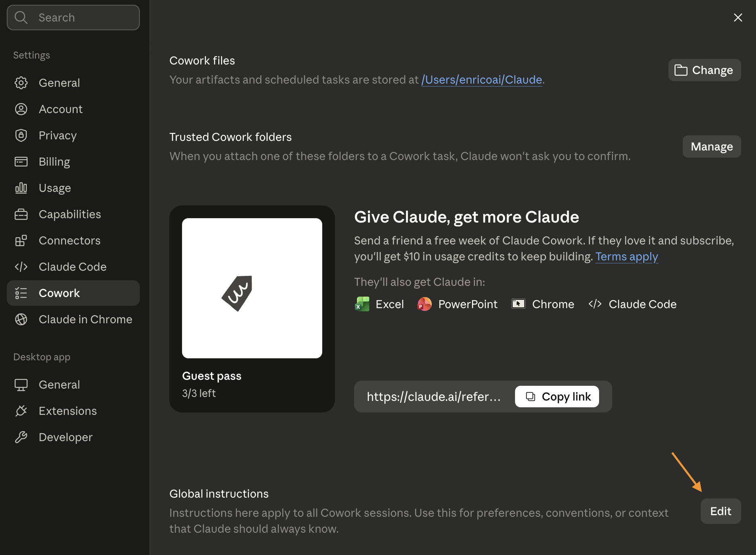The height and width of the screenshot is (555, 756).
Task: Click the Capabilities briefcase icon
Action: coord(21,214)
